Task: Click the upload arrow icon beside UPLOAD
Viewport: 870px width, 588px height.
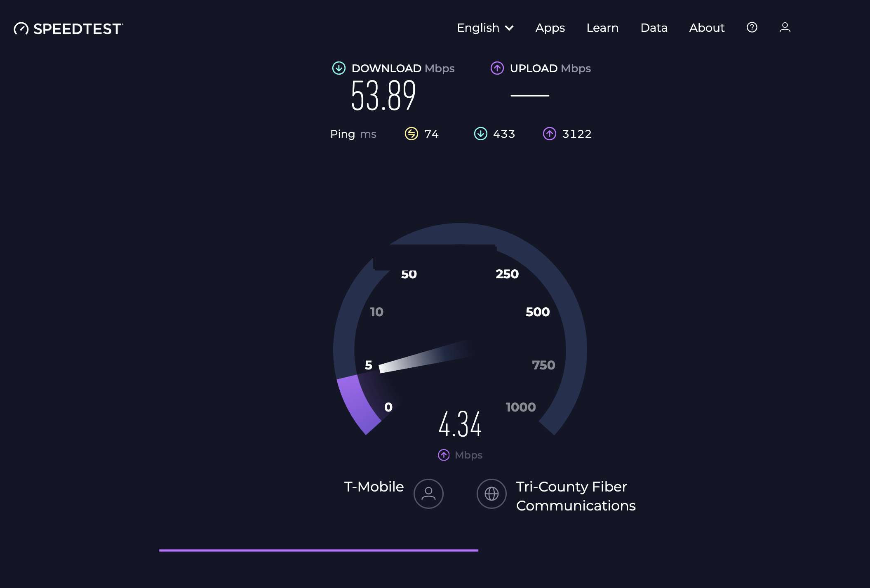Action: [497, 68]
